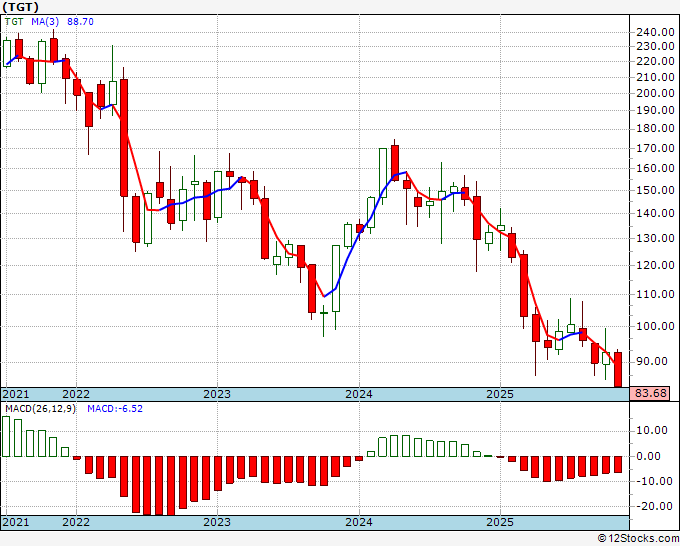Click the 83.68 current price tag
Screen dimensions: 680x546
click(x=651, y=393)
